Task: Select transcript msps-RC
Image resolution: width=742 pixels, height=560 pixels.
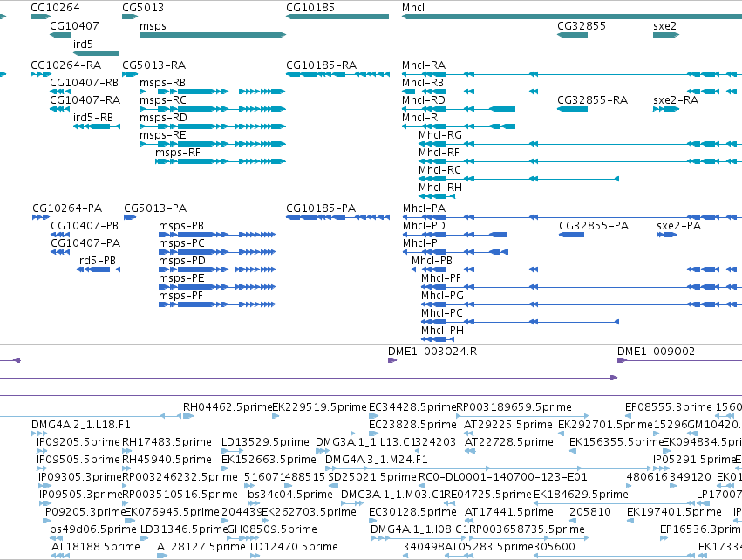Action: (x=213, y=109)
